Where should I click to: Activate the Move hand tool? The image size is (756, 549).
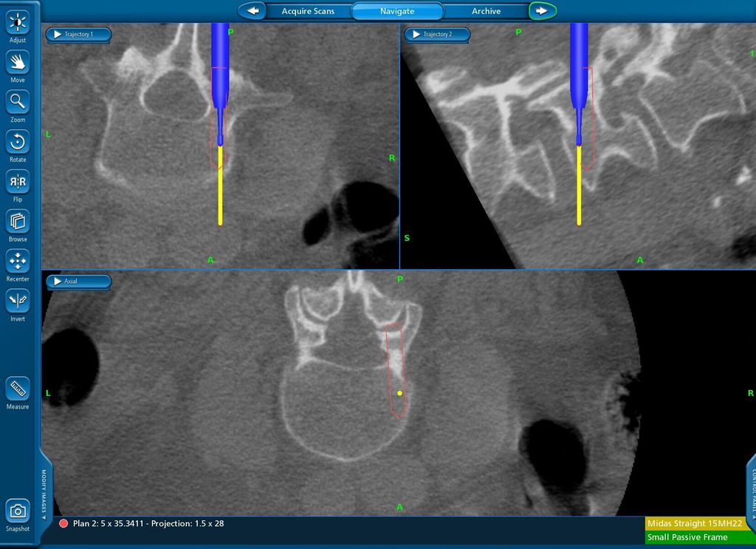pos(18,62)
